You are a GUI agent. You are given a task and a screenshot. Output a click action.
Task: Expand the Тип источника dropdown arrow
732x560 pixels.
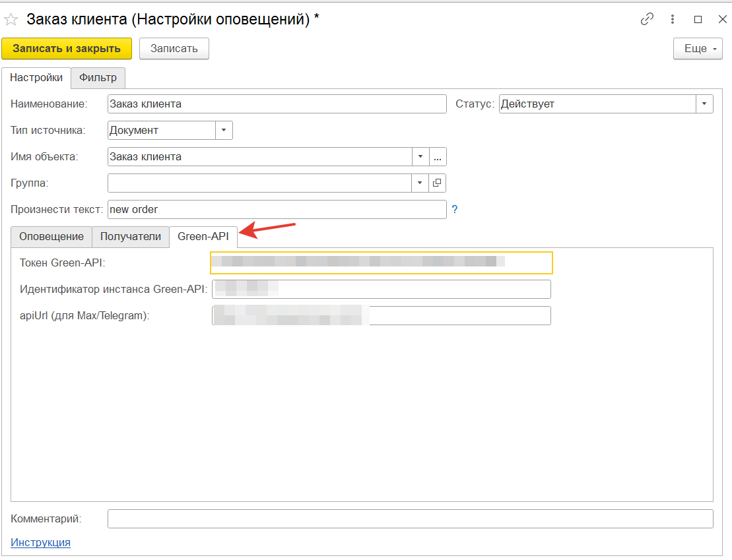tap(224, 130)
